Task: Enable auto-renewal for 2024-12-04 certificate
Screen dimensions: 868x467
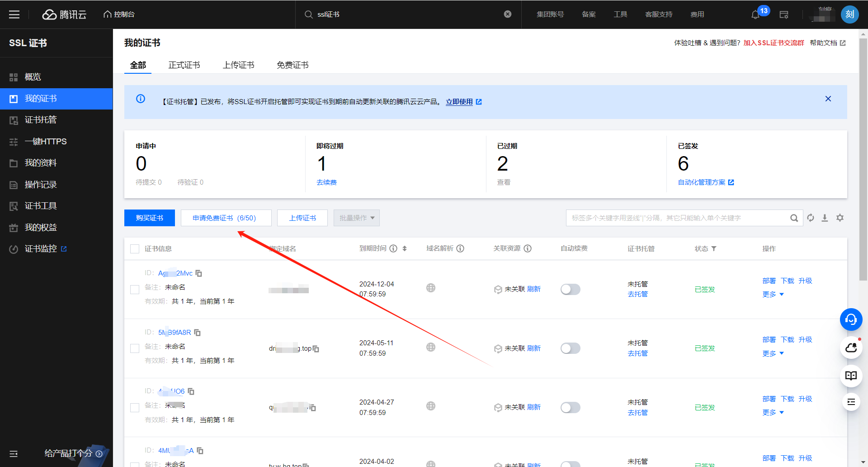Action: (571, 289)
